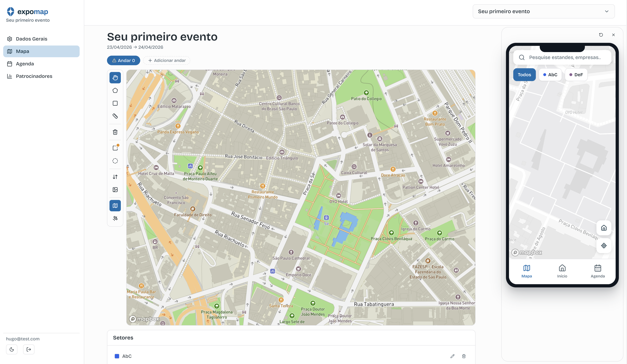Click the logout icon button

coord(29,350)
